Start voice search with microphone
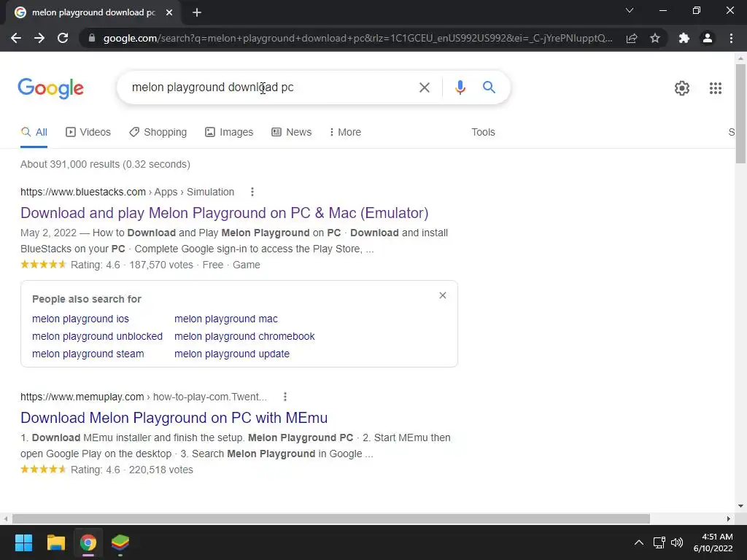Image resolution: width=747 pixels, height=560 pixels. point(460,87)
